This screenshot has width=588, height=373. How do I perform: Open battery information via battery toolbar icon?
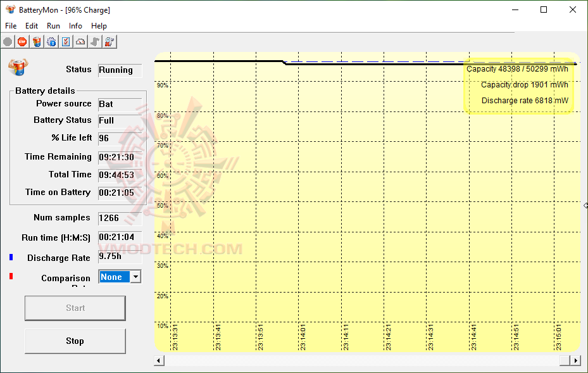pyautogui.click(x=37, y=42)
